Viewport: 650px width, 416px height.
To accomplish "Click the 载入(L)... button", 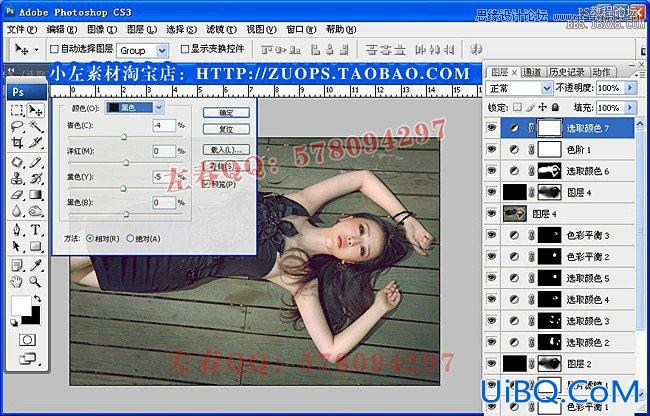I will point(226,150).
